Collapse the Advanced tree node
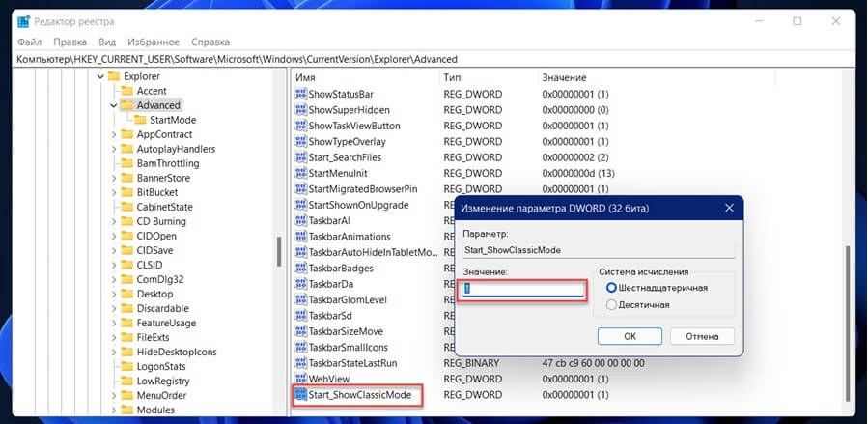The height and width of the screenshot is (424, 868). (x=114, y=105)
